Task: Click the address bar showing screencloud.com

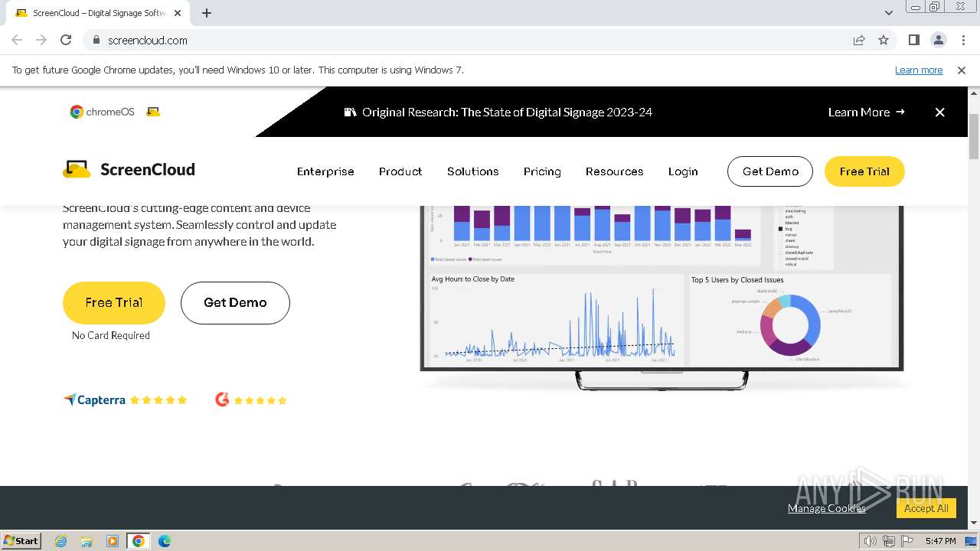Action: point(475,41)
